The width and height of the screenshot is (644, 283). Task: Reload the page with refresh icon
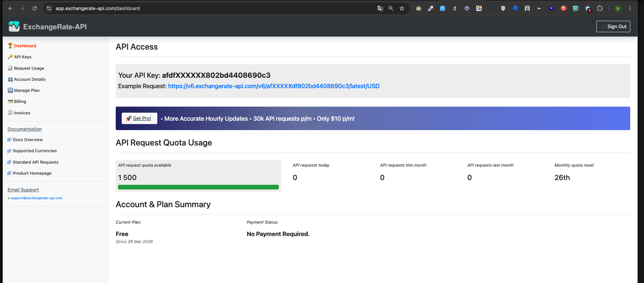pyautogui.click(x=35, y=8)
